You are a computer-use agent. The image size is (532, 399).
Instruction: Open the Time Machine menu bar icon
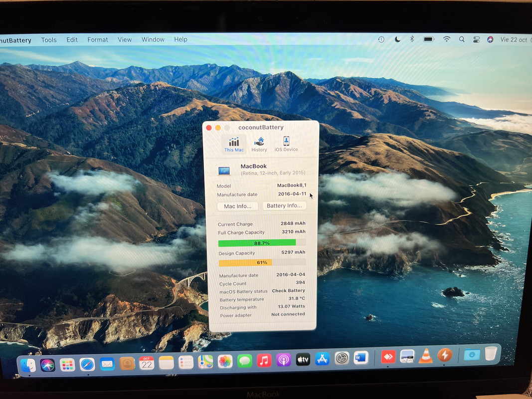(x=381, y=39)
